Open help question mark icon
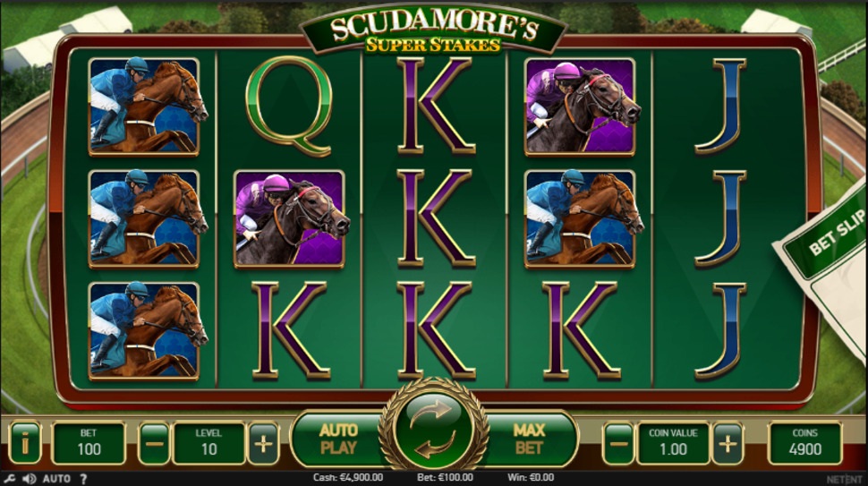 point(83,478)
